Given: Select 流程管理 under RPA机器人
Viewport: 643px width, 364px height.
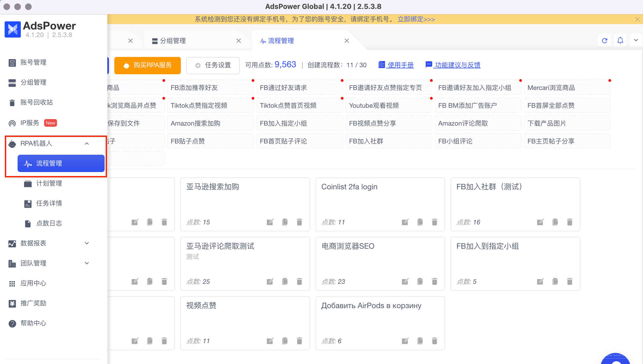Looking at the screenshot, I should click(x=61, y=163).
